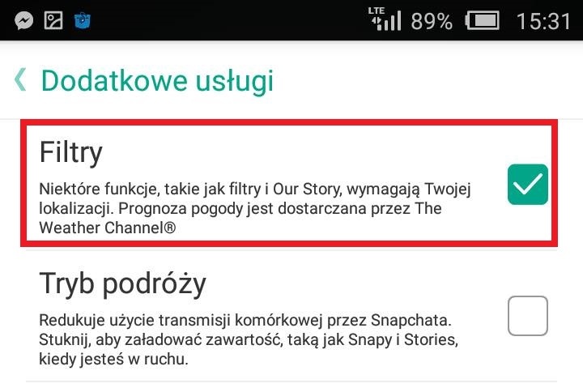The width and height of the screenshot is (583, 392).
Task: Tap the Tryb podróży description text
Action: 249,339
